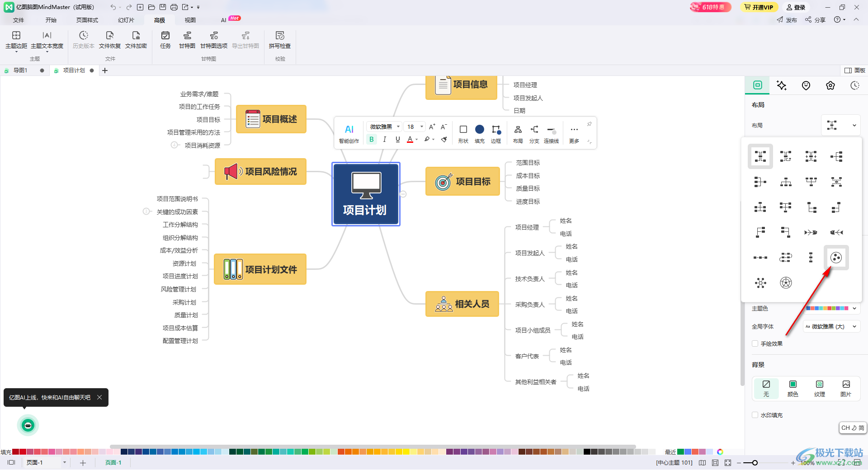Switch to the 幻灯片 ribbon tab

(x=126, y=20)
